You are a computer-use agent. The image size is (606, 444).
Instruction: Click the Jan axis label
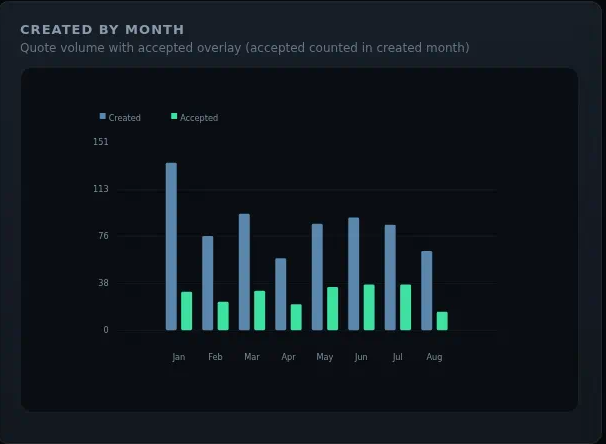click(x=179, y=357)
